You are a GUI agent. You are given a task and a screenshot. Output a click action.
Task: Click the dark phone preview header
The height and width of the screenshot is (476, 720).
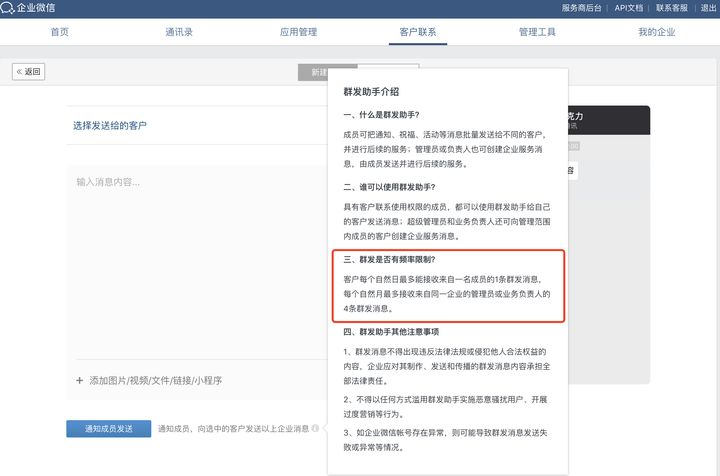click(x=610, y=120)
